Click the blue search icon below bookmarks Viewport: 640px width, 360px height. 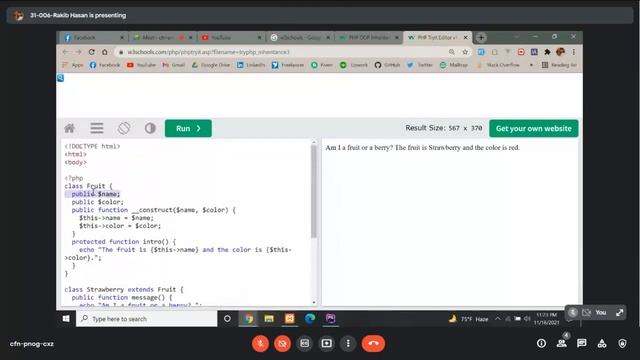[x=60, y=78]
